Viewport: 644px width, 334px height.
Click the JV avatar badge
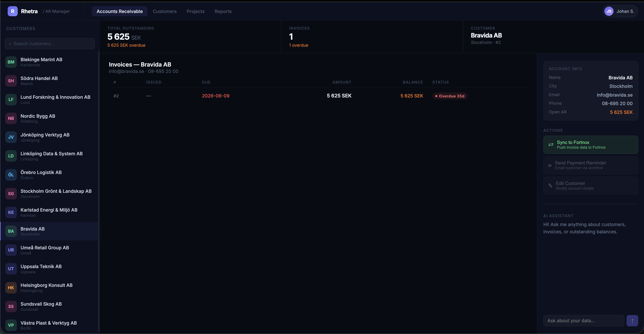pyautogui.click(x=11, y=137)
